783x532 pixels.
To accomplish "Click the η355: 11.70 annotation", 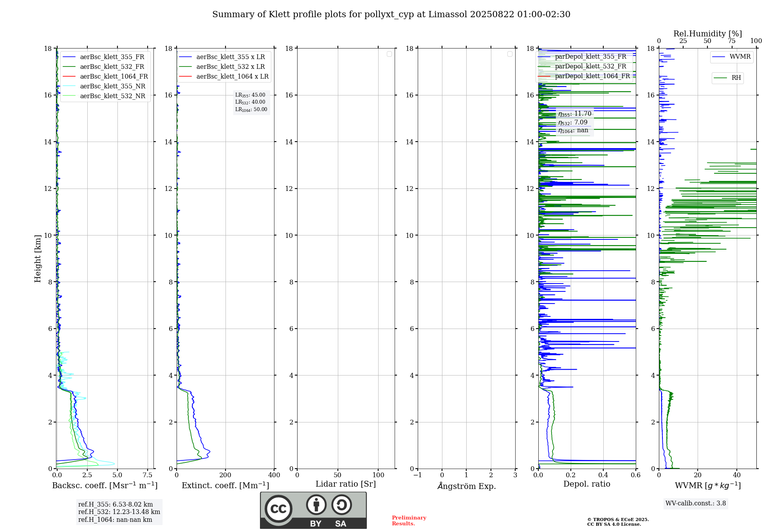I will tap(575, 114).
